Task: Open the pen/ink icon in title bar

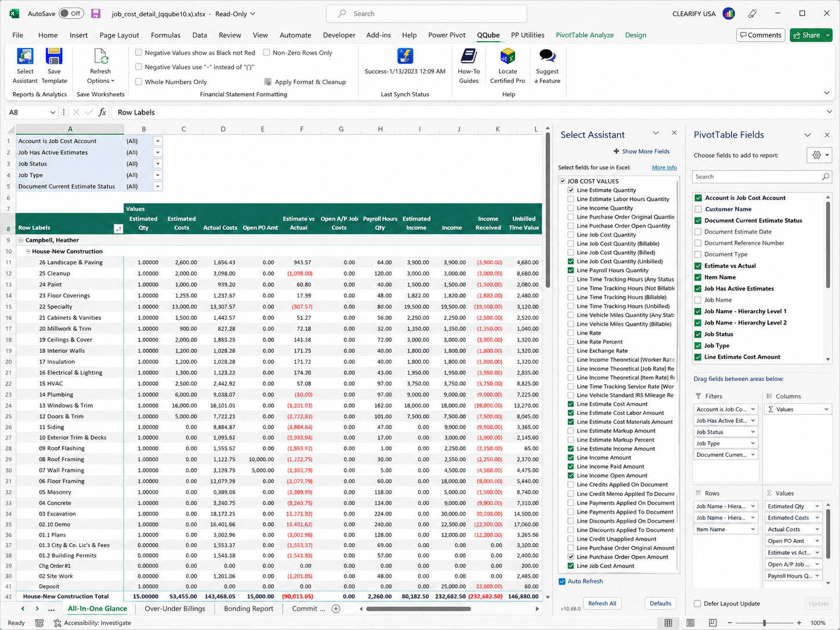Action: click(x=752, y=13)
